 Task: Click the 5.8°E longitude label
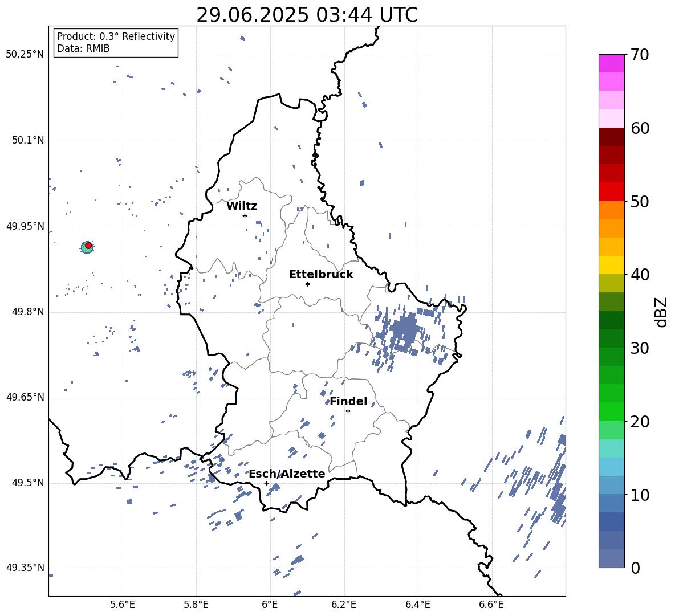point(196,605)
